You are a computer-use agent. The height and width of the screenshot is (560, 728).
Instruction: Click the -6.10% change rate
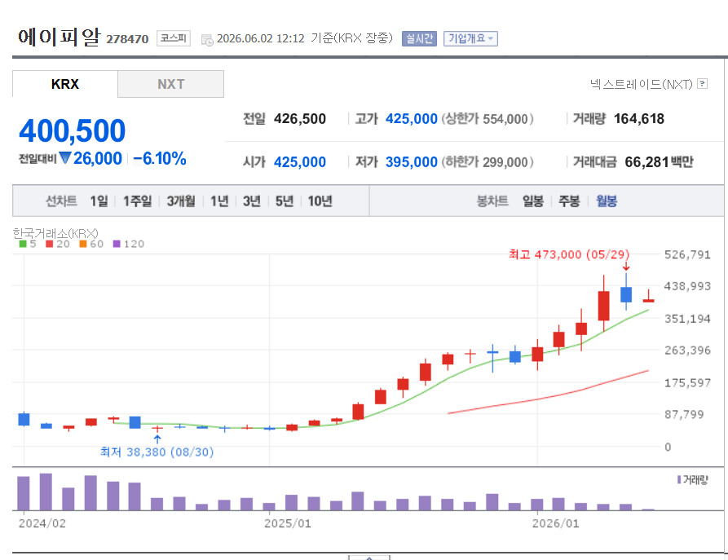pyautogui.click(x=160, y=159)
